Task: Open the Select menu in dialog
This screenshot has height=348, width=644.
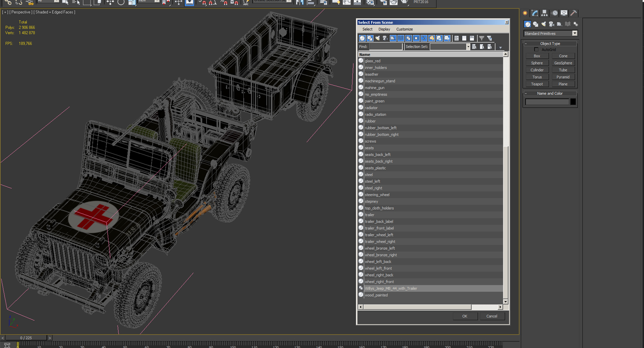Action: click(367, 29)
